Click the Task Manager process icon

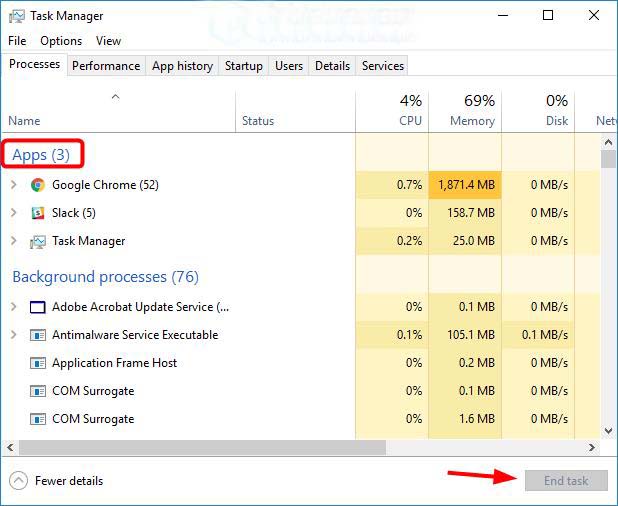(38, 241)
